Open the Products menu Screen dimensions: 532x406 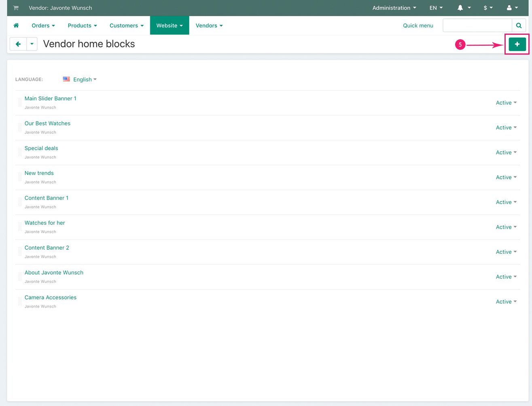click(82, 26)
